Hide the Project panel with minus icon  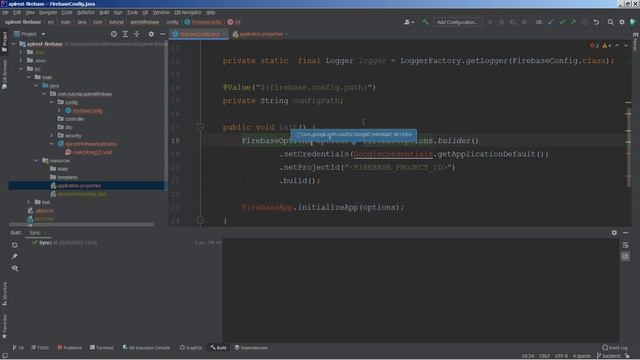click(x=162, y=34)
